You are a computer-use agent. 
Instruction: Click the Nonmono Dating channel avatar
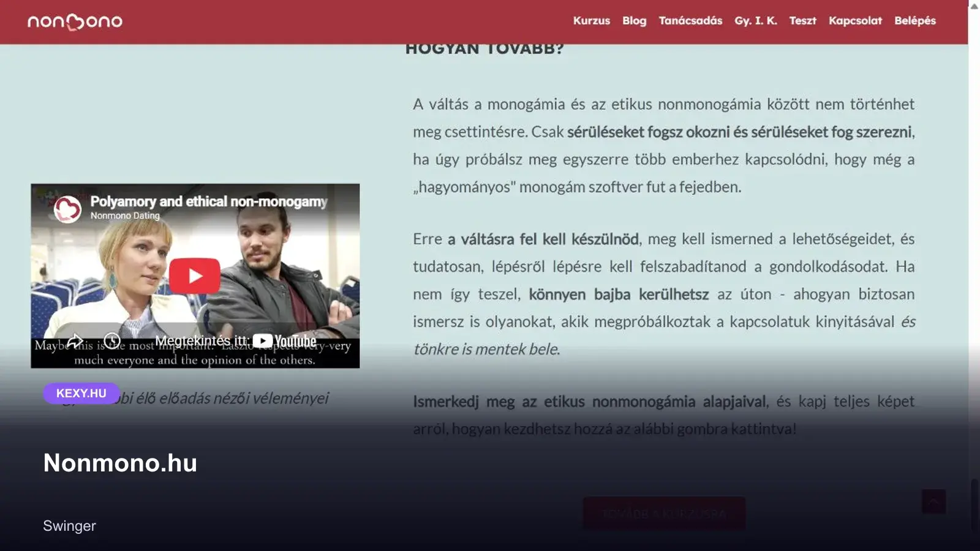pos(68,209)
